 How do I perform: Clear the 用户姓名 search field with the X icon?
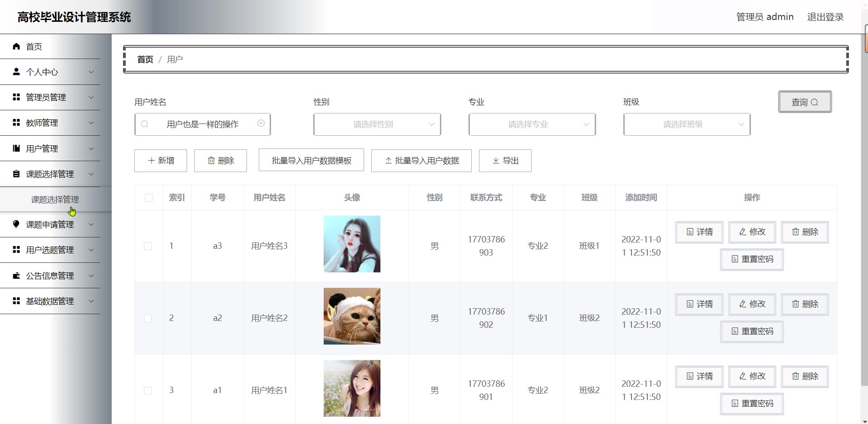tap(261, 123)
